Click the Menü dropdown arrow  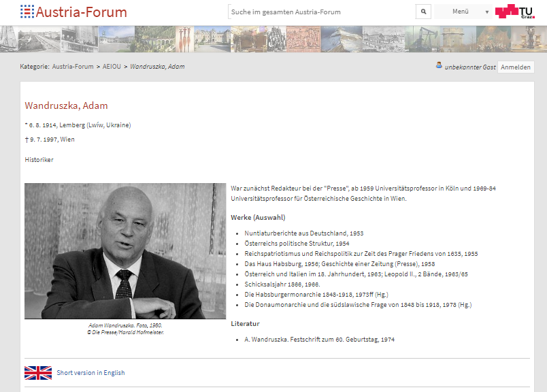pos(487,12)
